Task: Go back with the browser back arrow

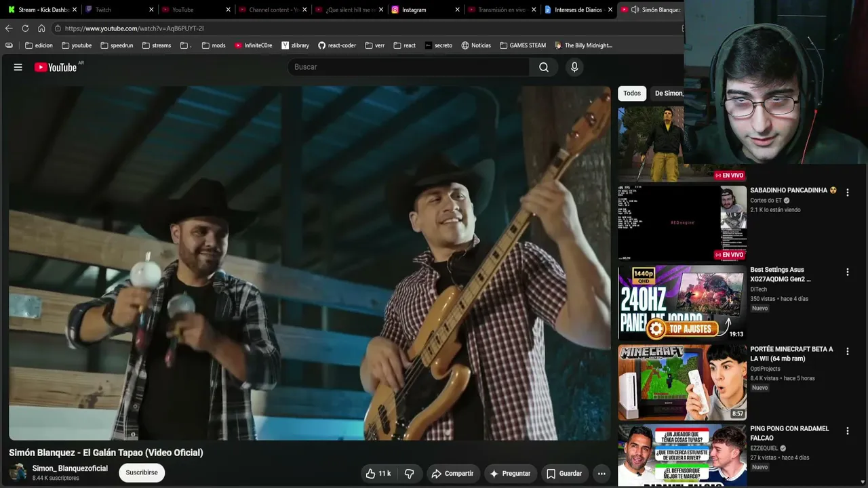Action: pyautogui.click(x=9, y=28)
